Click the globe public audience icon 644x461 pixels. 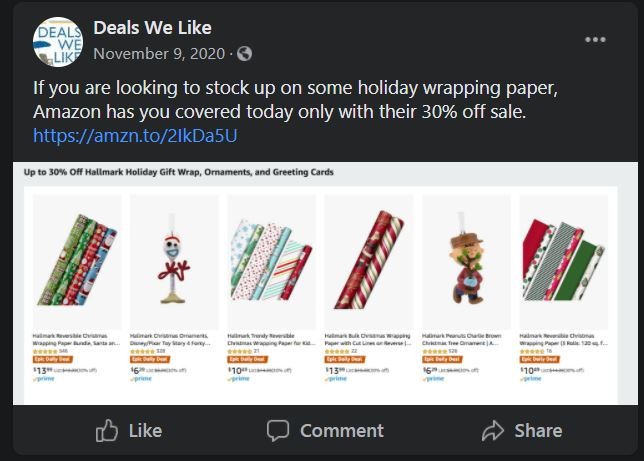click(x=244, y=54)
